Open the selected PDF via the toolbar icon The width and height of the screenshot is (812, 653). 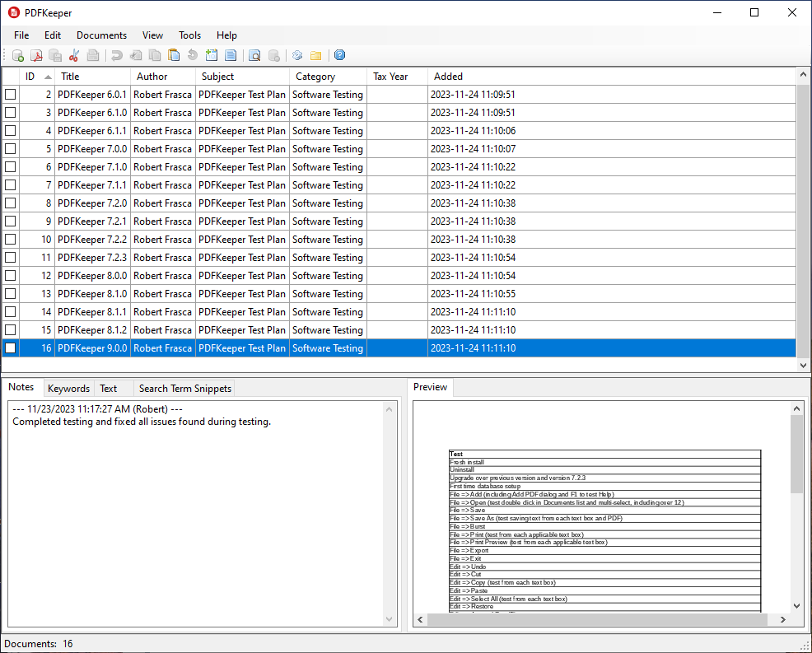tap(36, 55)
